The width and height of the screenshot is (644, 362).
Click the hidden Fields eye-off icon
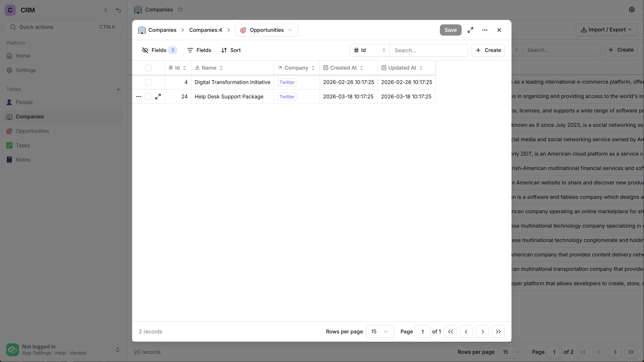pyautogui.click(x=145, y=50)
